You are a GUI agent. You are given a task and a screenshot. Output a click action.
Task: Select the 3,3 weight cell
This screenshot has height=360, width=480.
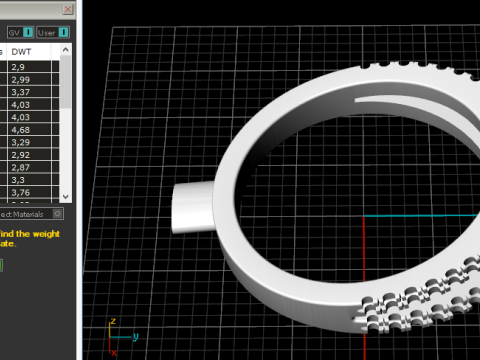click(x=29, y=180)
